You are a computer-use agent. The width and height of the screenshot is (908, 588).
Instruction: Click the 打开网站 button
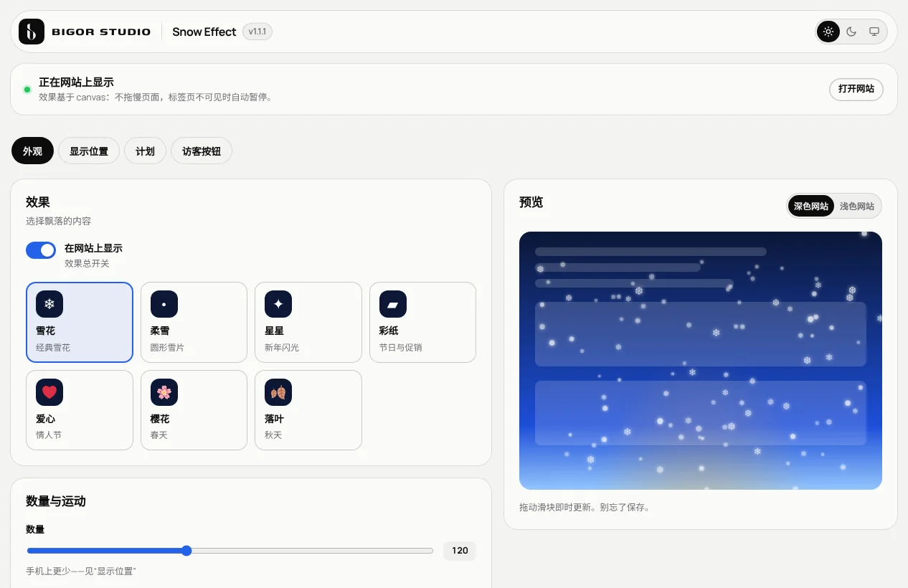click(856, 89)
